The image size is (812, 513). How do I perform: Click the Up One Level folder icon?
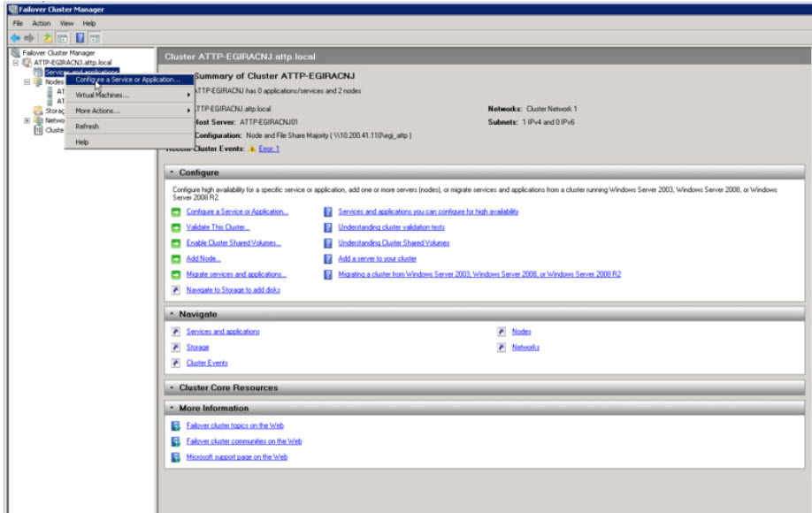(x=47, y=38)
